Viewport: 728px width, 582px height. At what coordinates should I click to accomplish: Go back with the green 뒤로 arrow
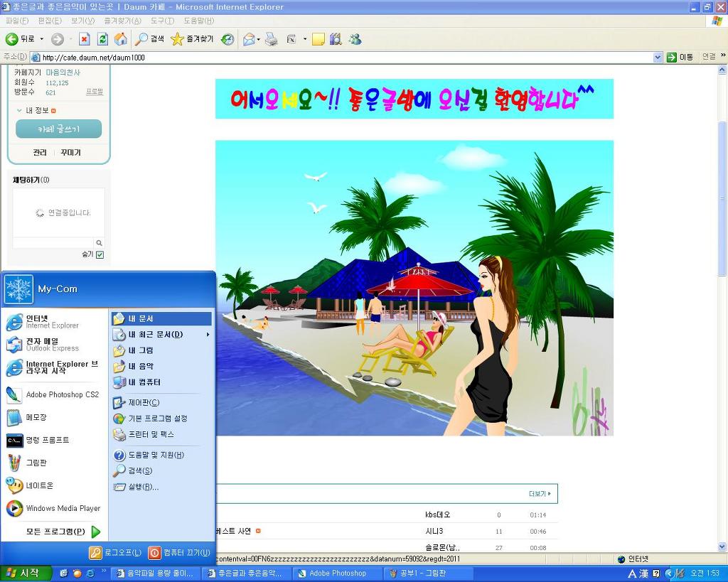coord(20,39)
